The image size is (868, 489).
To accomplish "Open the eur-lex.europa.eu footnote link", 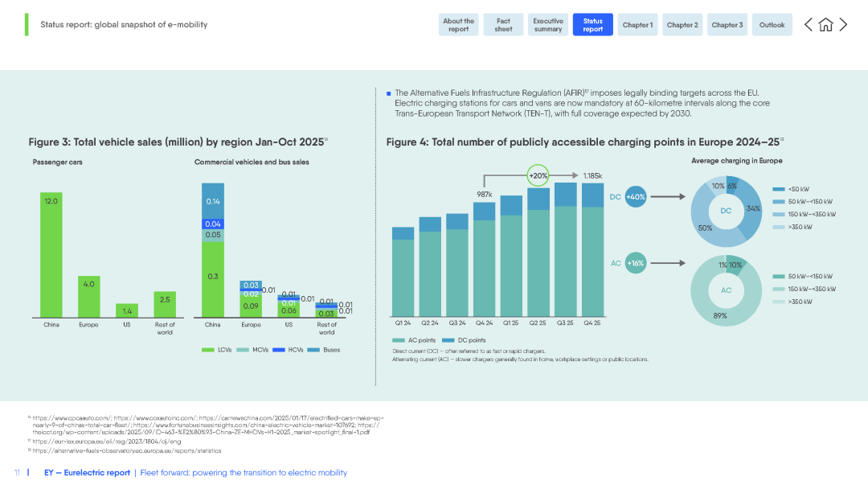I will coord(107,442).
